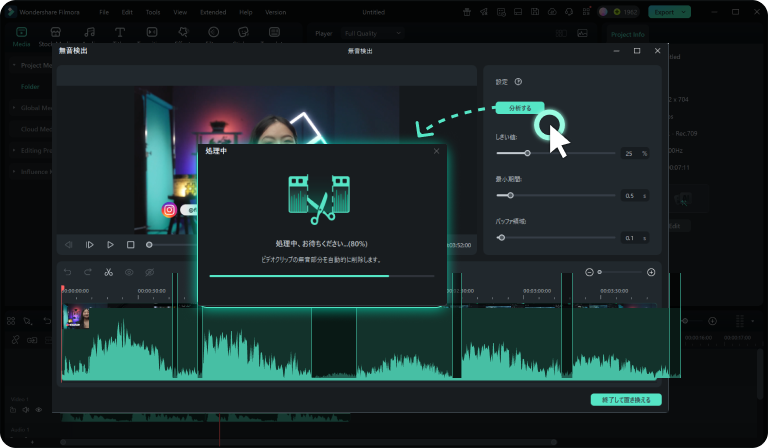768x448 pixels.
Task: Click the buffer field showing 0.1
Action: 635,237
